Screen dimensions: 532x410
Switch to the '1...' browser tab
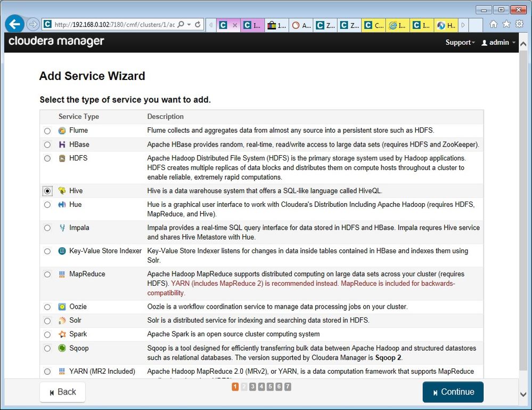click(x=277, y=25)
